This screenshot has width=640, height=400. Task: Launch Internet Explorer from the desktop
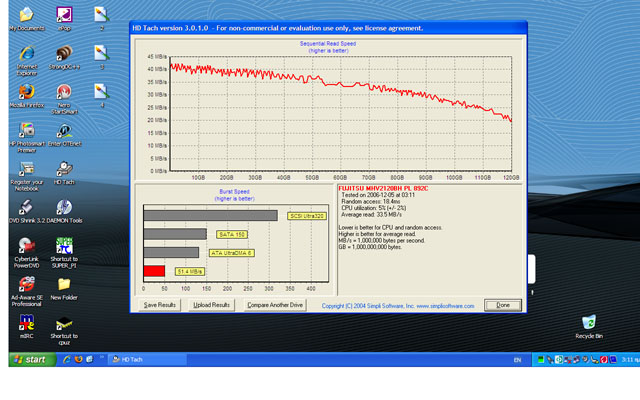[x=27, y=60]
